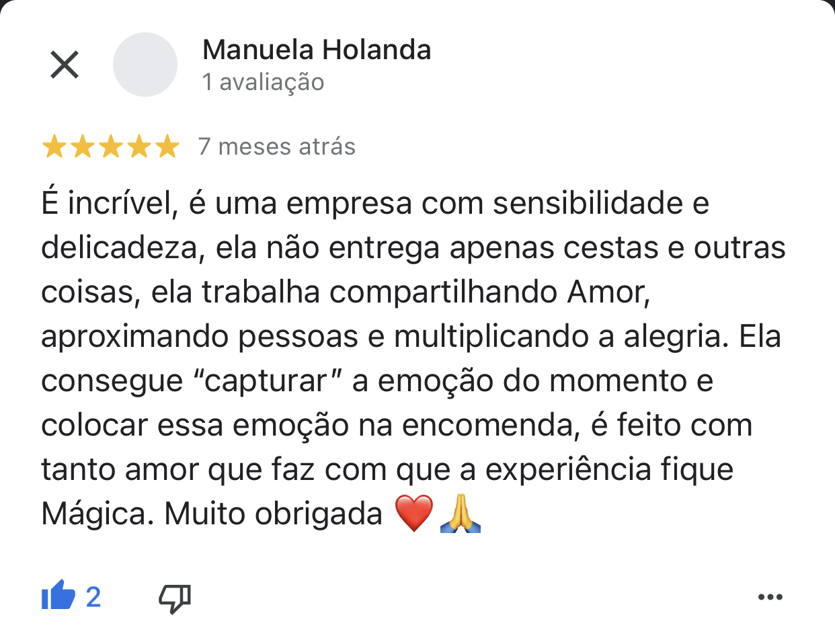Viewport: 835px width, 644px height.
Task: Click the fifth yellow rating star
Action: 167,146
